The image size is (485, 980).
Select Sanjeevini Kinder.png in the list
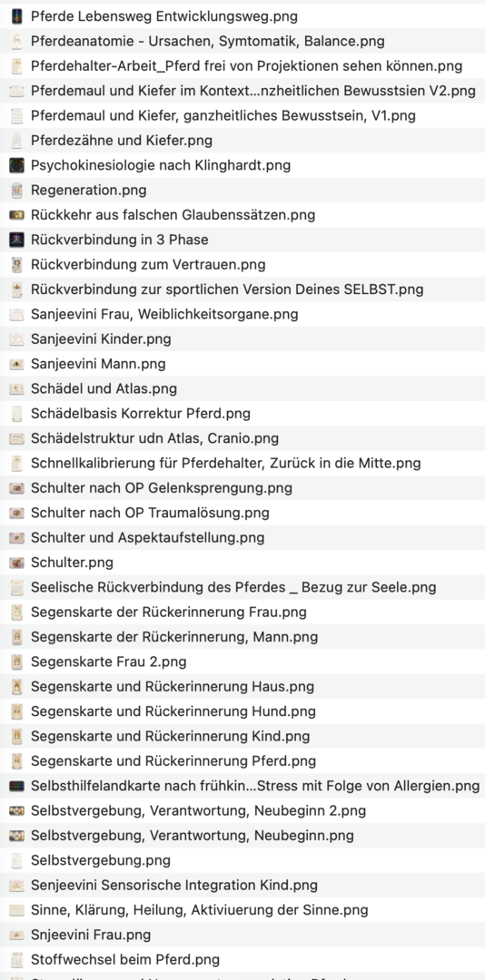(x=242, y=339)
